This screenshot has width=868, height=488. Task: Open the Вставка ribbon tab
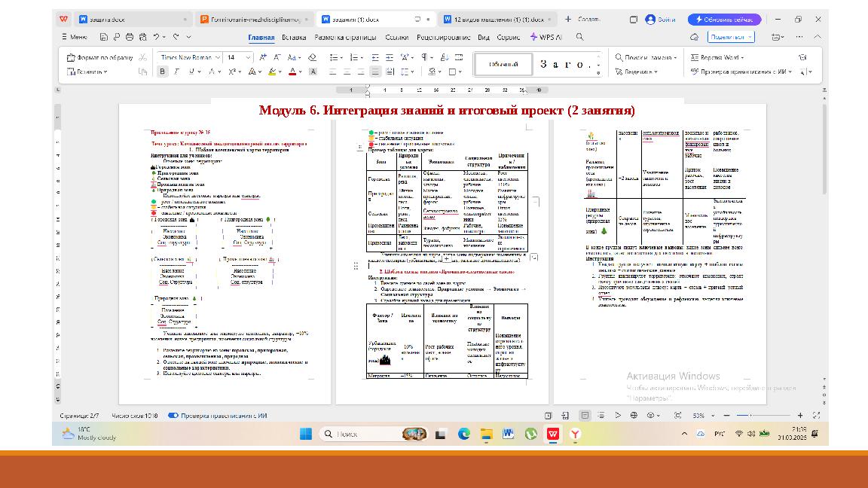(x=294, y=37)
